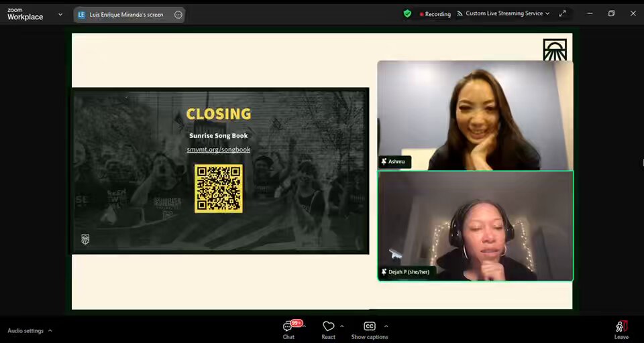
Task: Click the smvmt.org/songbook link
Action: (x=219, y=150)
